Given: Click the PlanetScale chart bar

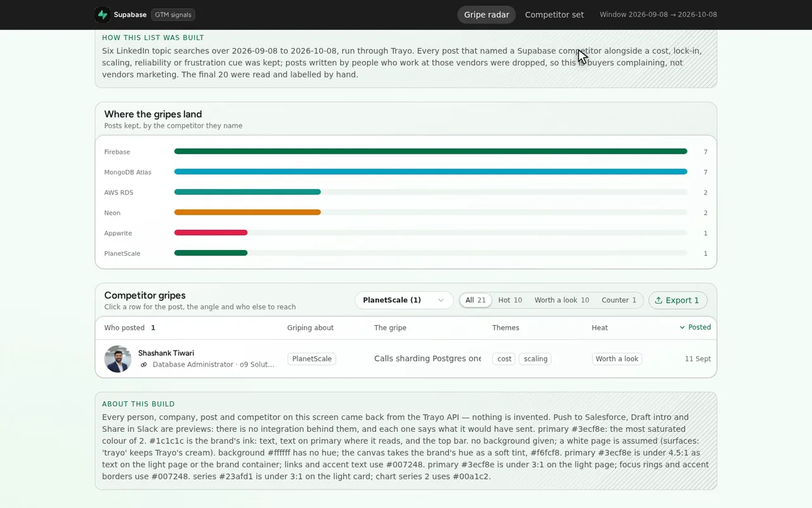Looking at the screenshot, I should pos(211,253).
